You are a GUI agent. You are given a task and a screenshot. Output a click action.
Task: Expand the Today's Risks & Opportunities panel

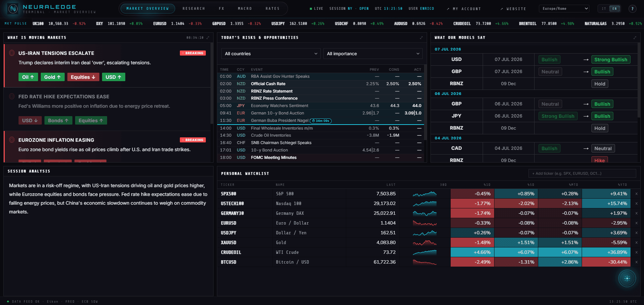point(421,38)
